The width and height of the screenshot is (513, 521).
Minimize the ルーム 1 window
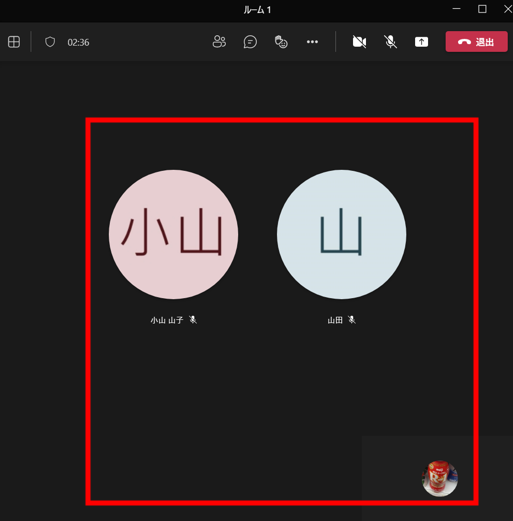click(x=456, y=9)
